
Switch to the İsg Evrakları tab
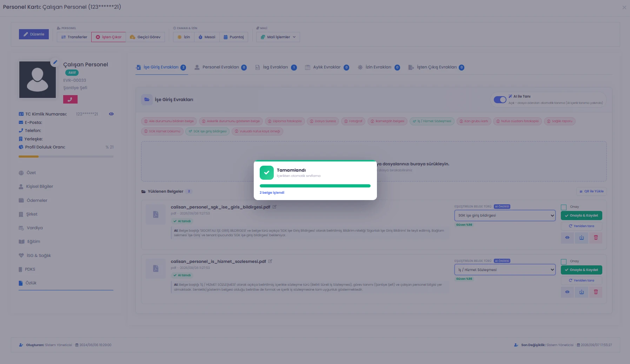(x=276, y=67)
